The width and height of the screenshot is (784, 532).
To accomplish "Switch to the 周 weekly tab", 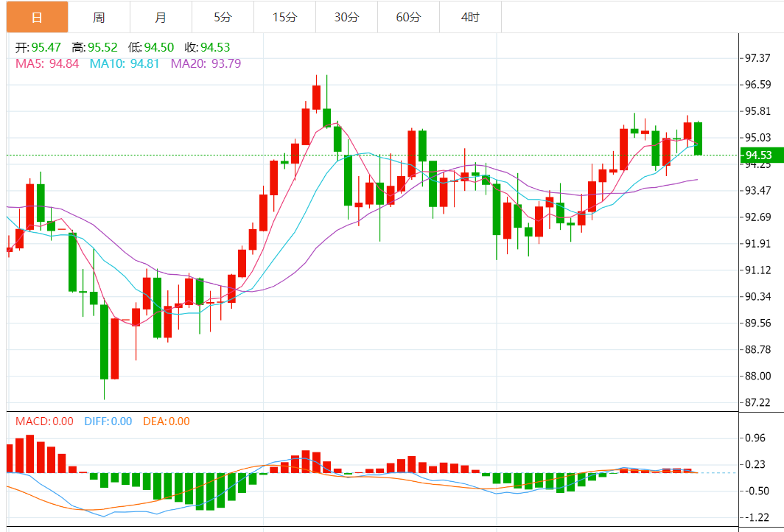I will (99, 18).
